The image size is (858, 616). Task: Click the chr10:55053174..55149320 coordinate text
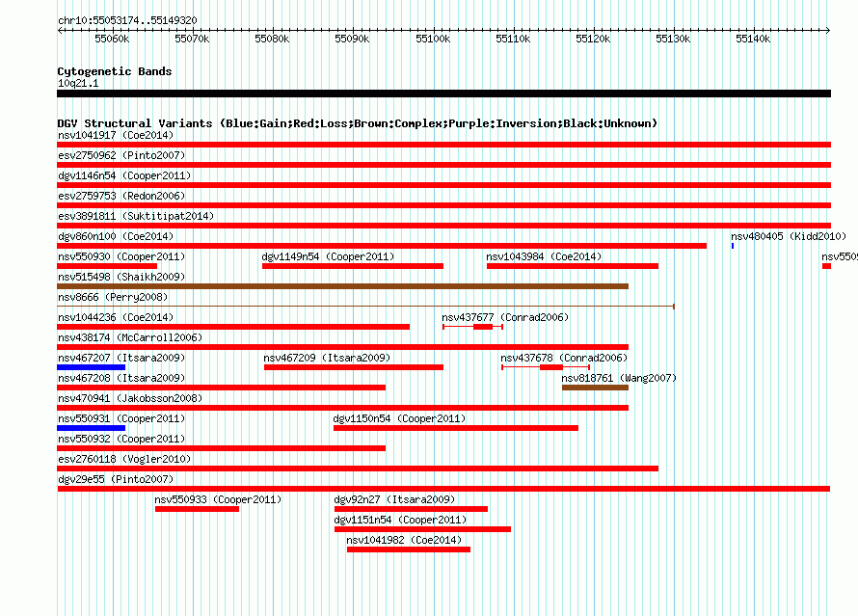coord(127,20)
